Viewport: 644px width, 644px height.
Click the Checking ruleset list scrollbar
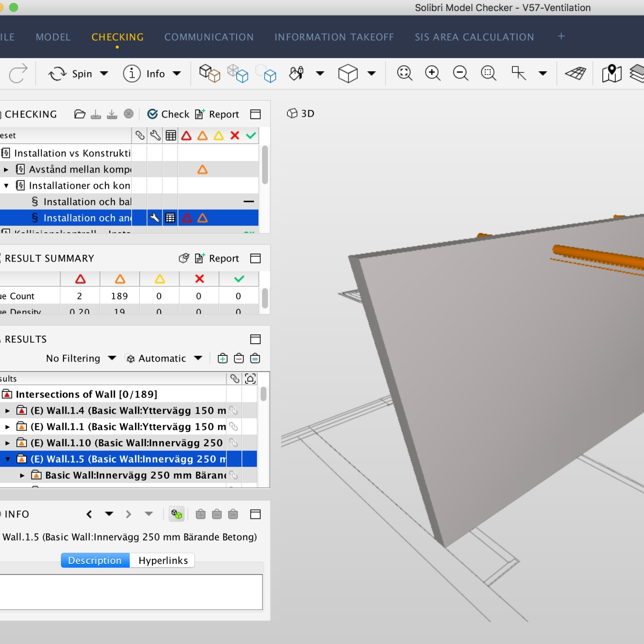(264, 165)
